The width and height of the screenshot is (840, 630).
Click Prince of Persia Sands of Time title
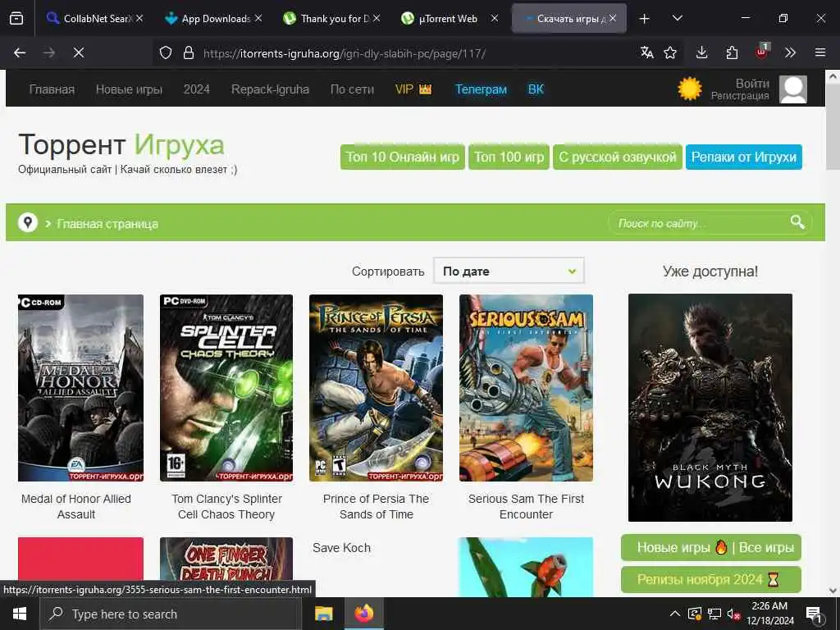coord(376,506)
